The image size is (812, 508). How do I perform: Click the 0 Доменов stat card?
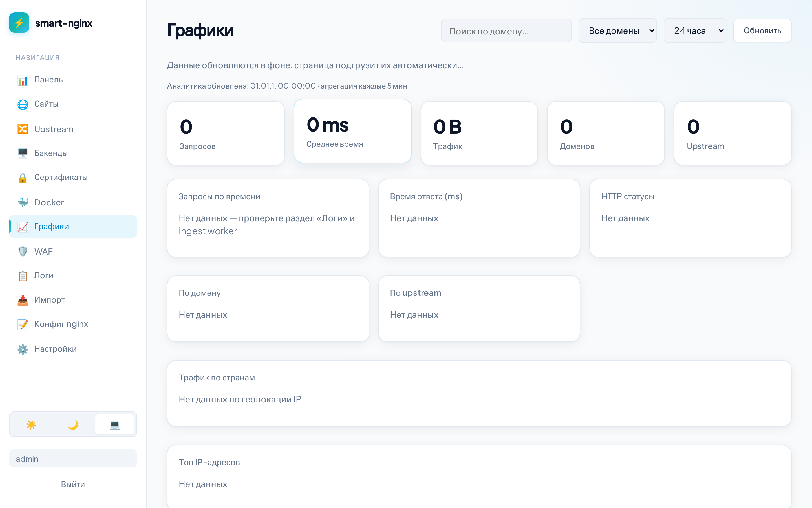pos(606,133)
